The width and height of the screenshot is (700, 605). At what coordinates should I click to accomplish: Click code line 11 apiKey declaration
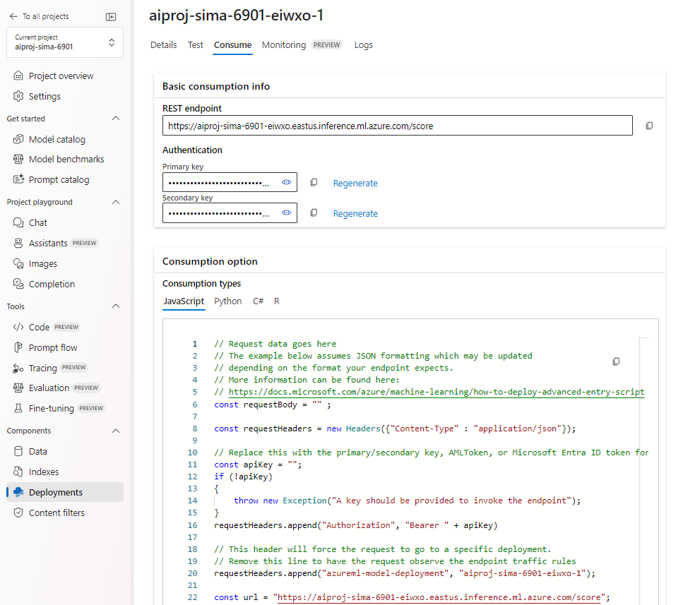click(x=258, y=465)
